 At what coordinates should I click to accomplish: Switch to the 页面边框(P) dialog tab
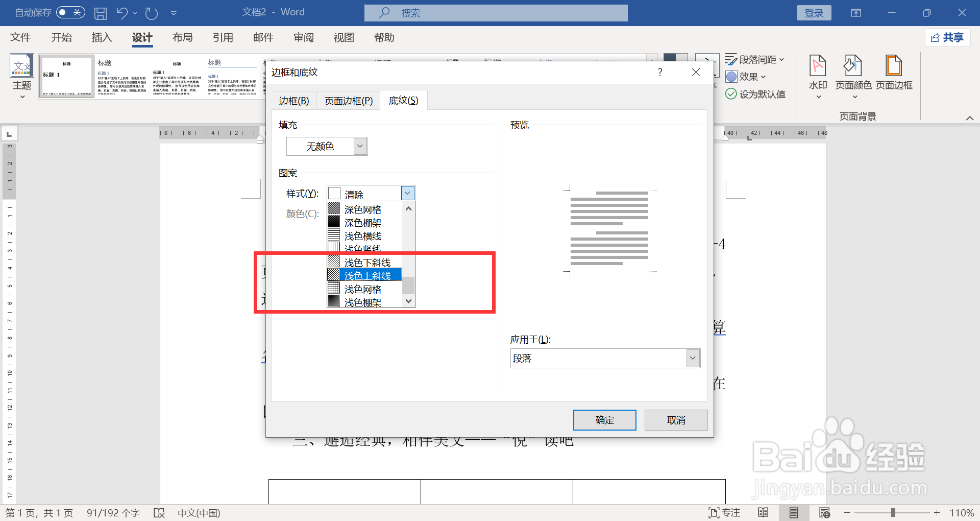tap(349, 101)
